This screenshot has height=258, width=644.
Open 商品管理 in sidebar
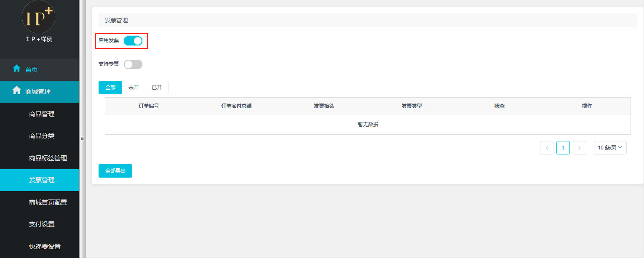tap(42, 114)
